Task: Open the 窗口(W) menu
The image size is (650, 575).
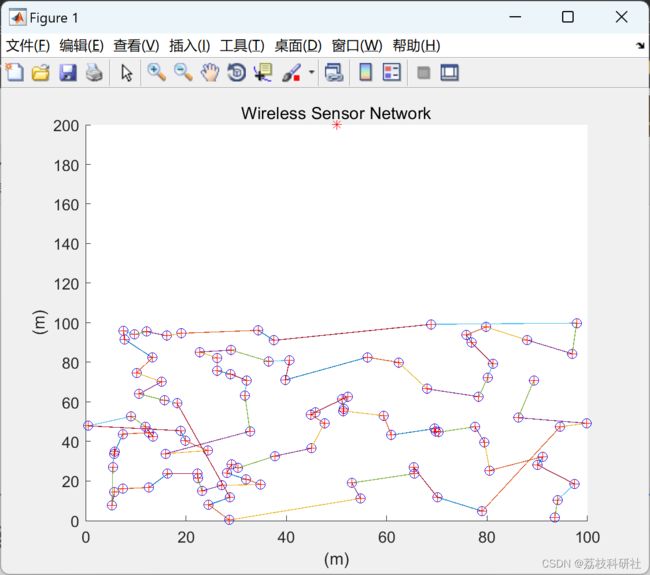Action: click(x=357, y=46)
